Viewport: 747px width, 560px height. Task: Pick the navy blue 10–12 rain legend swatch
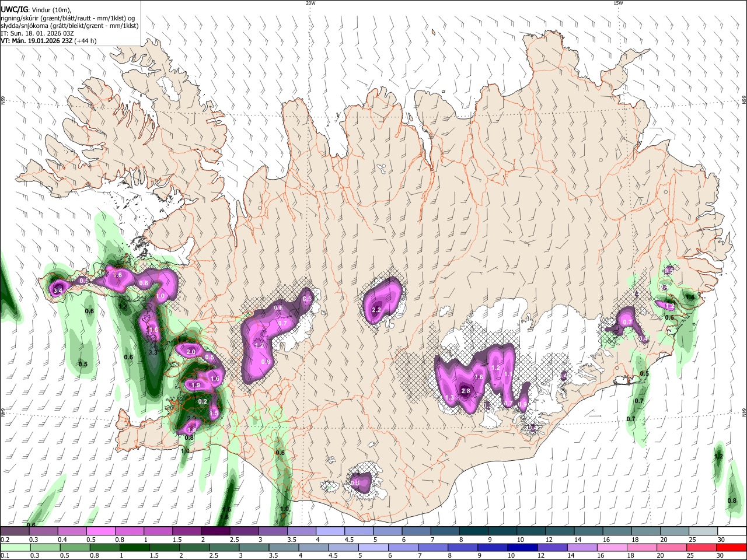pyautogui.click(x=521, y=547)
